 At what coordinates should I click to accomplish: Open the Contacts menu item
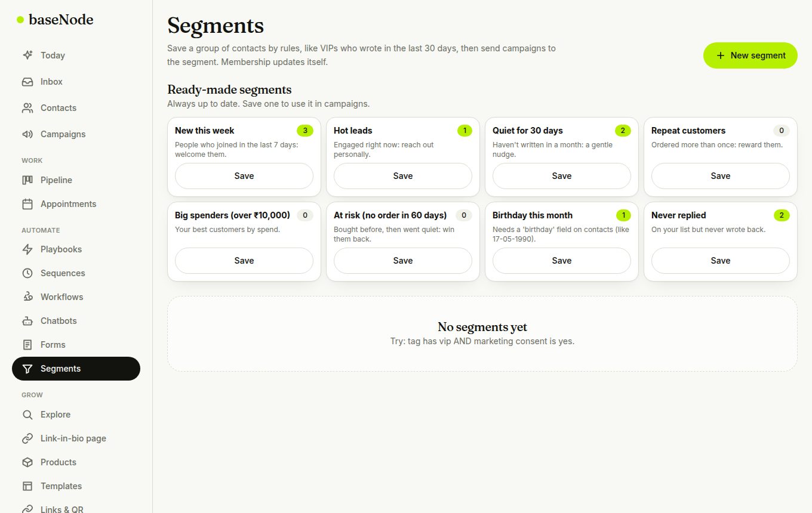click(x=76, y=108)
